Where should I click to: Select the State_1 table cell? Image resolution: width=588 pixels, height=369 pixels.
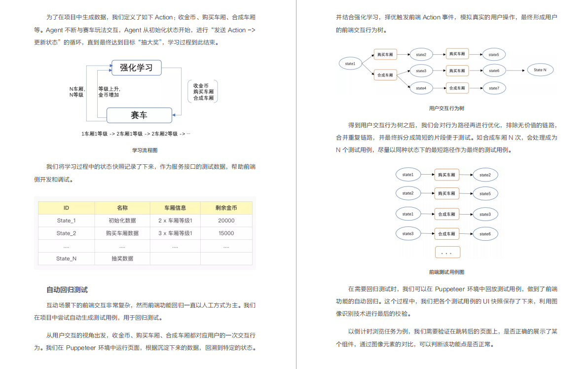point(67,221)
